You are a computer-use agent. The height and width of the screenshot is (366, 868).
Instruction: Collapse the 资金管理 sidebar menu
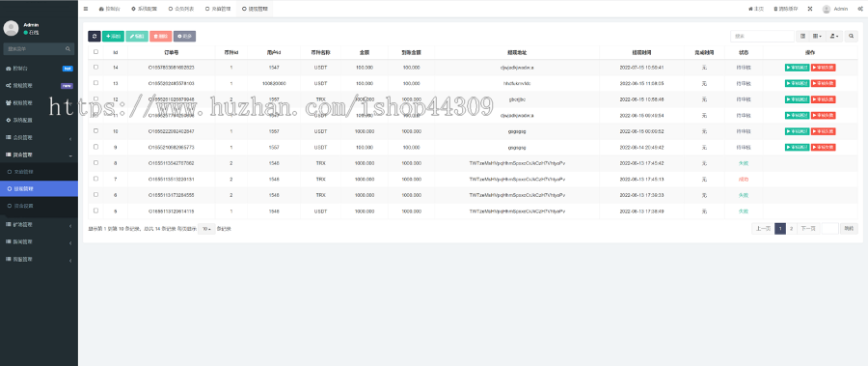pyautogui.click(x=39, y=155)
